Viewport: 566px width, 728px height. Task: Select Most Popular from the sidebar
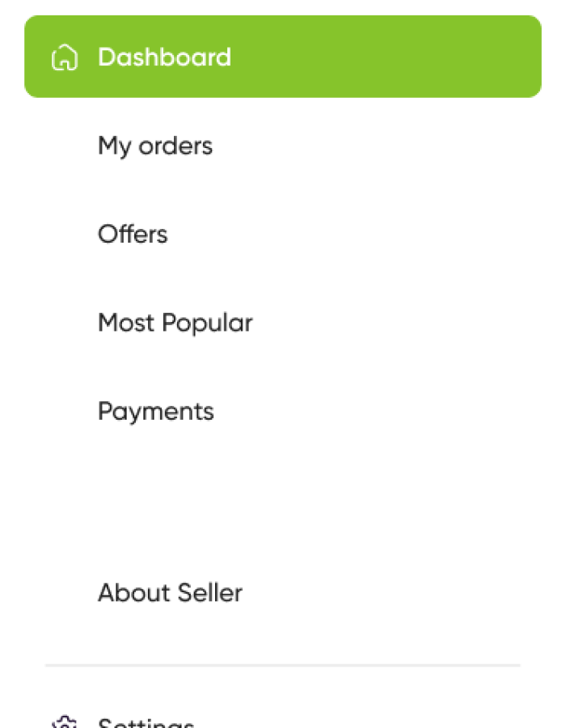[175, 323]
